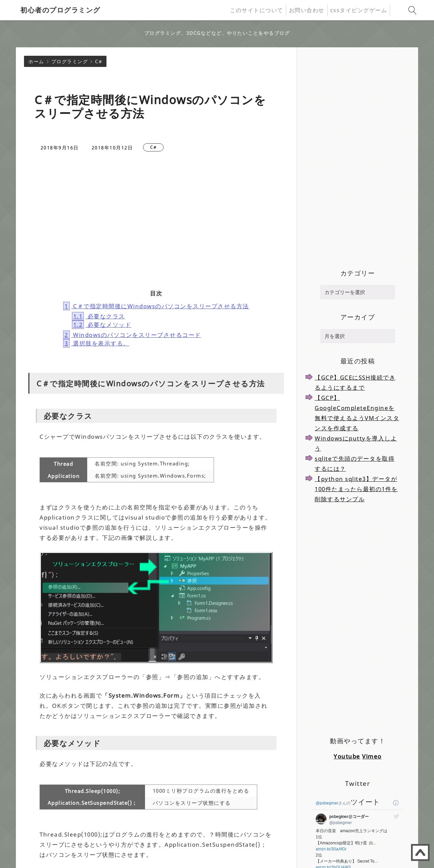The image size is (434, 868).
Task: Open amzn.to/30aAfGr link in tweet
Action: (331, 849)
